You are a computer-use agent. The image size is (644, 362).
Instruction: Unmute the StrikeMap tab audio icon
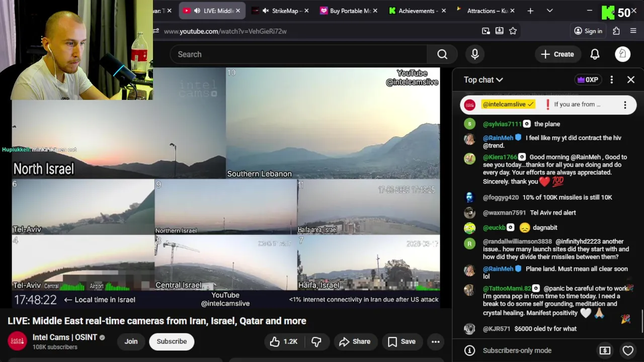point(266,11)
